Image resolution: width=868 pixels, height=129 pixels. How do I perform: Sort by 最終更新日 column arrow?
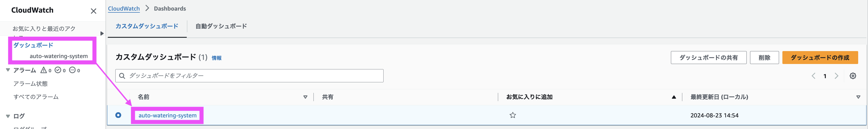pyautogui.click(x=858, y=97)
